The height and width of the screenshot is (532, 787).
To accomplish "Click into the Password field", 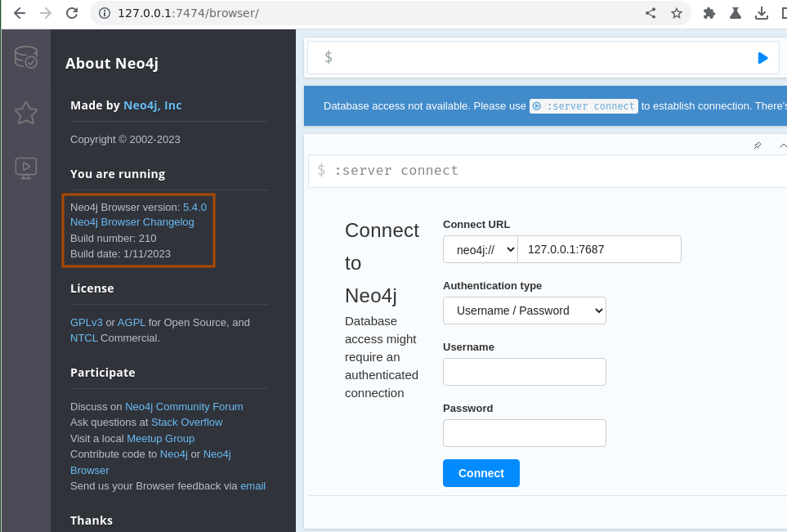I will click(x=525, y=433).
